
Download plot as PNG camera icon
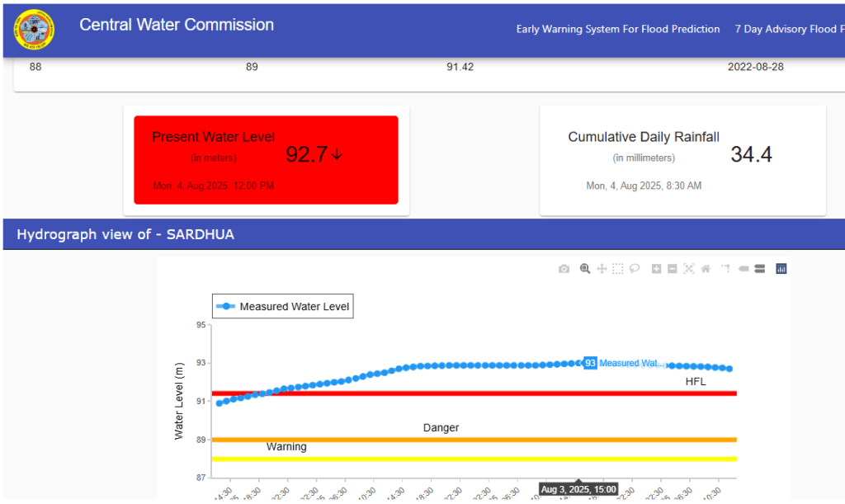tap(564, 269)
